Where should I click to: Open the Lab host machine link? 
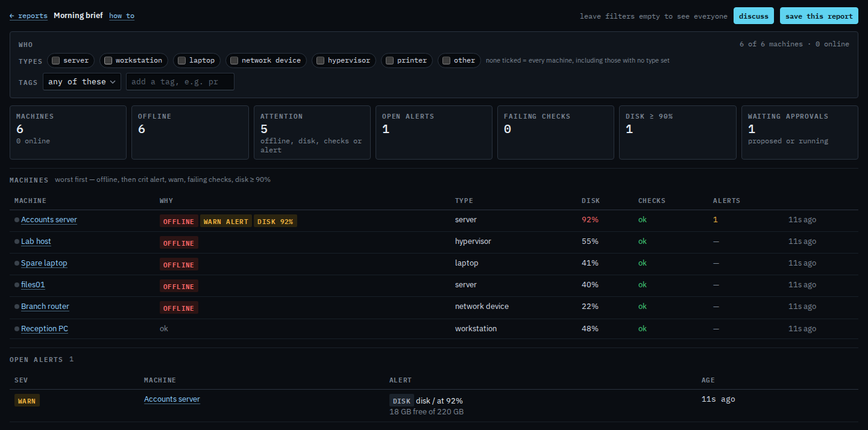coord(36,241)
